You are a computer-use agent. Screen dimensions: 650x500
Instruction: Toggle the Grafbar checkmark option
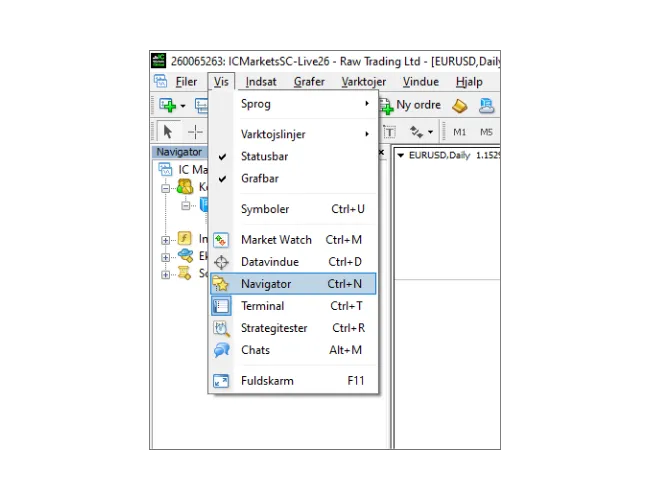coord(260,178)
